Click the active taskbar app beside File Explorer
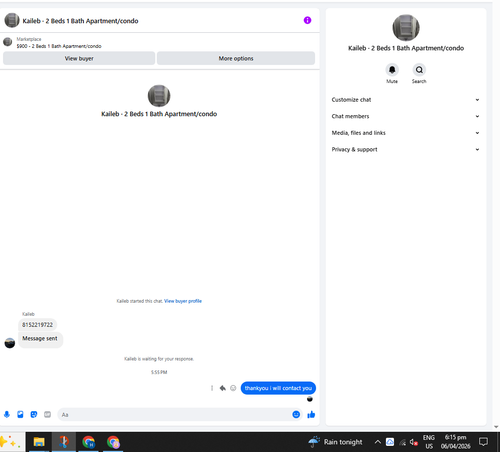Viewport: 500px width, 452px height. point(64,442)
